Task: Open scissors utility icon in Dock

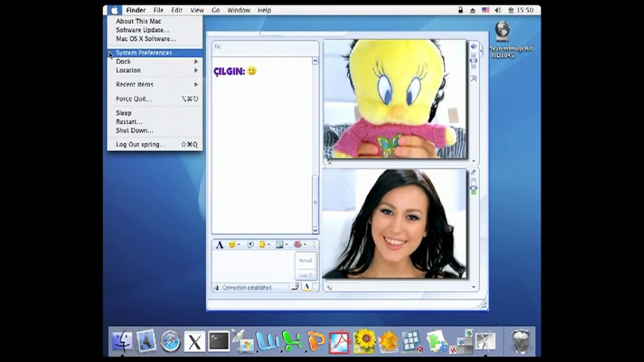Action: tap(486, 341)
